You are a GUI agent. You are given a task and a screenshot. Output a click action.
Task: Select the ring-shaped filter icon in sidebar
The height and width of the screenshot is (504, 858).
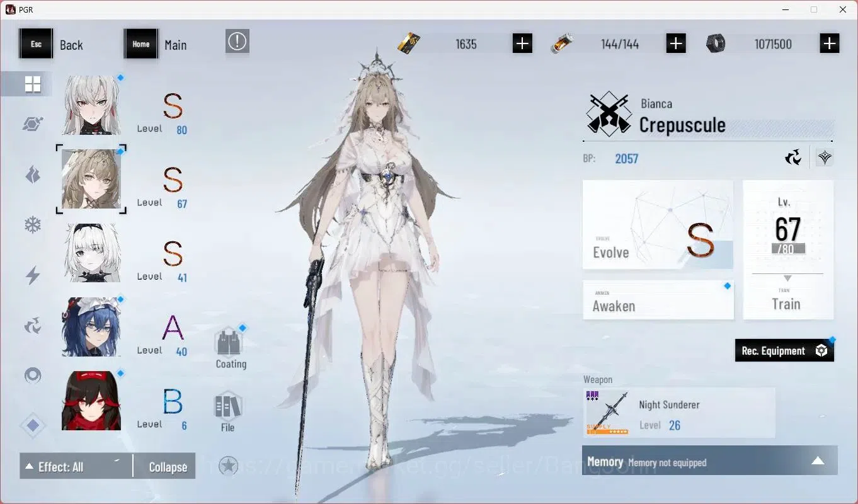click(x=33, y=376)
